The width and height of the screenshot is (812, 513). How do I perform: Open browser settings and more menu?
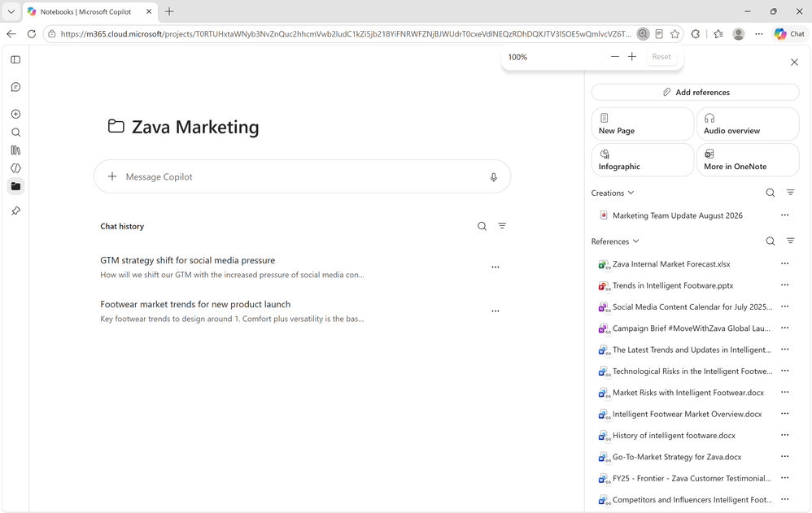(758, 34)
